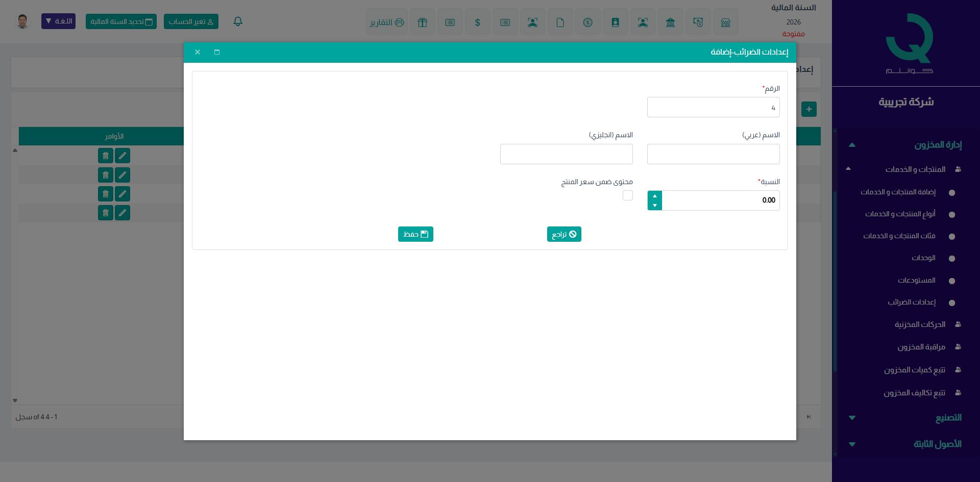Open the اللغة language dropdown
The image size is (980, 482).
(58, 21)
